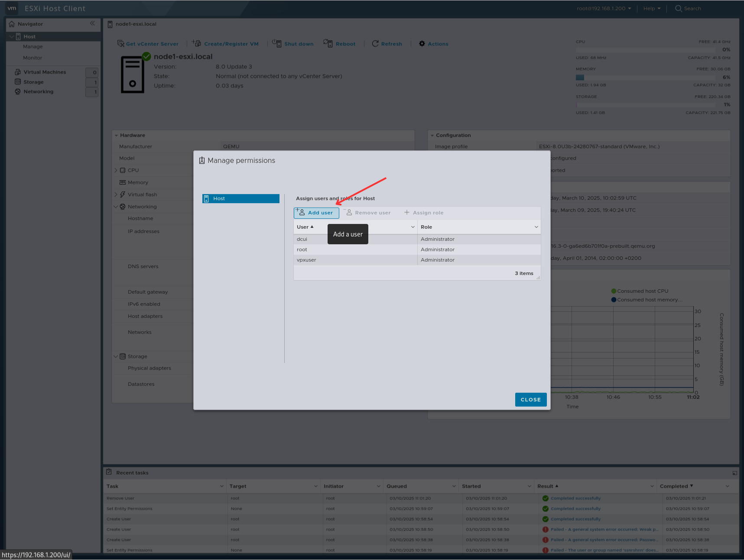Select Networking in the Navigator
The height and width of the screenshot is (560, 744).
tap(38, 91)
